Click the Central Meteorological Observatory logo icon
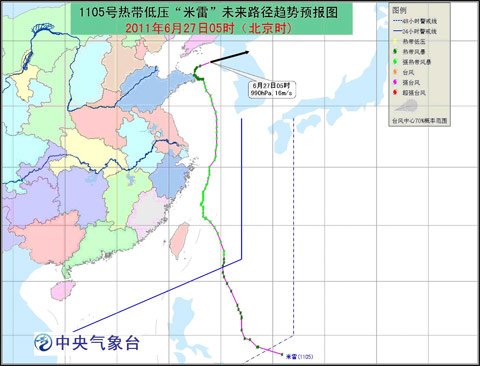The image size is (480, 366). point(44,342)
